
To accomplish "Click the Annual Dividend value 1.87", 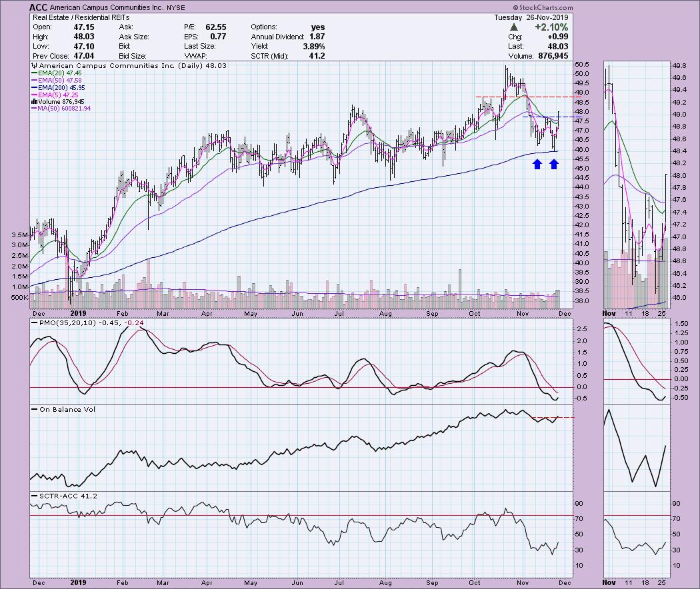I will 317,37.
